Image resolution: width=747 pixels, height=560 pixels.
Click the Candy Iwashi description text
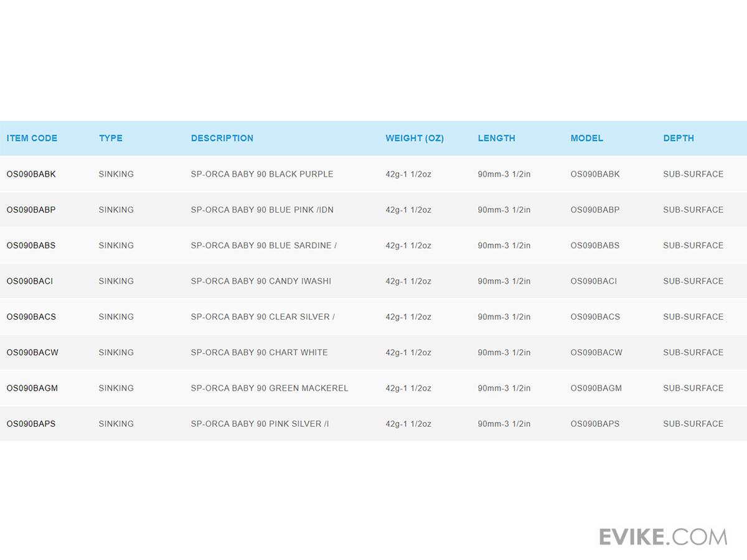(261, 281)
